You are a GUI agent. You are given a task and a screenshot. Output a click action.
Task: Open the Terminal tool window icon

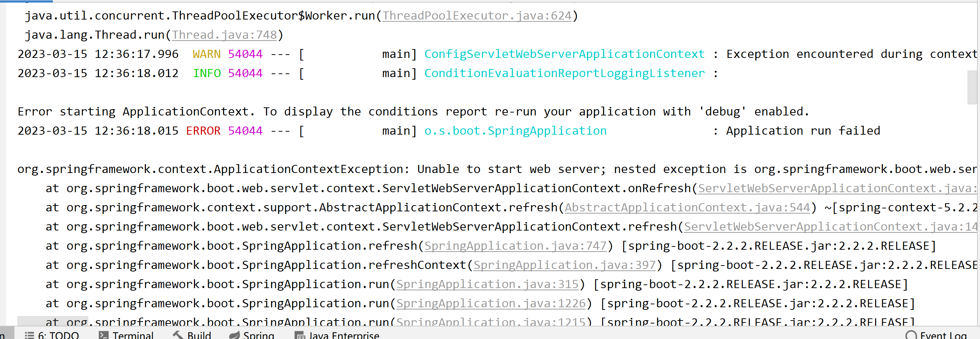pyautogui.click(x=103, y=335)
